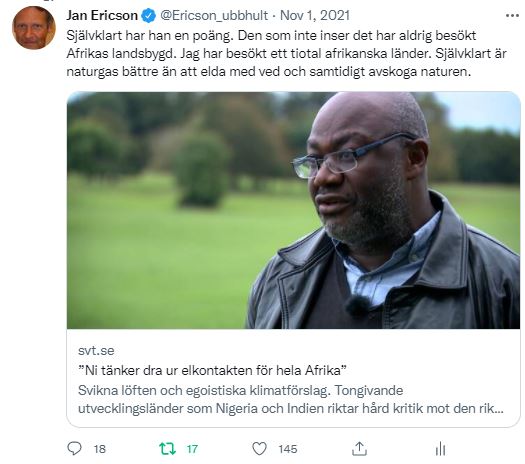The height and width of the screenshot is (464, 525).
Task: Click the reply speech bubble icon
Action: pyautogui.click(x=74, y=448)
